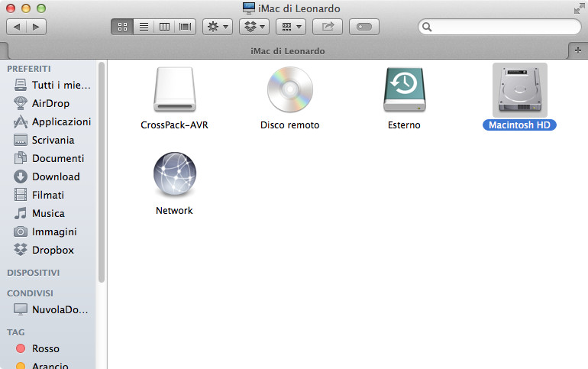Select the iMac di Leonardo tab

coord(287,50)
